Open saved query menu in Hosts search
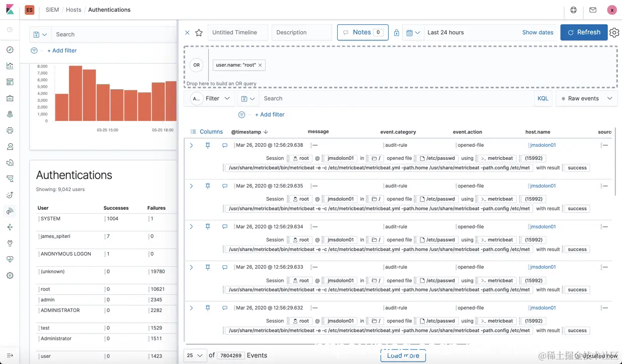Image resolution: width=622 pixels, height=364 pixels. [40, 34]
